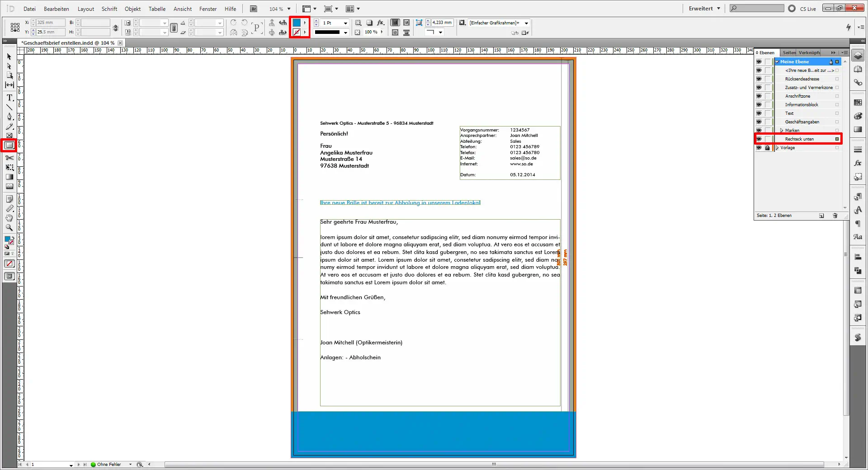Toggle visibility of Rechteck unten layer
Image resolution: width=868 pixels, height=470 pixels.
point(759,139)
